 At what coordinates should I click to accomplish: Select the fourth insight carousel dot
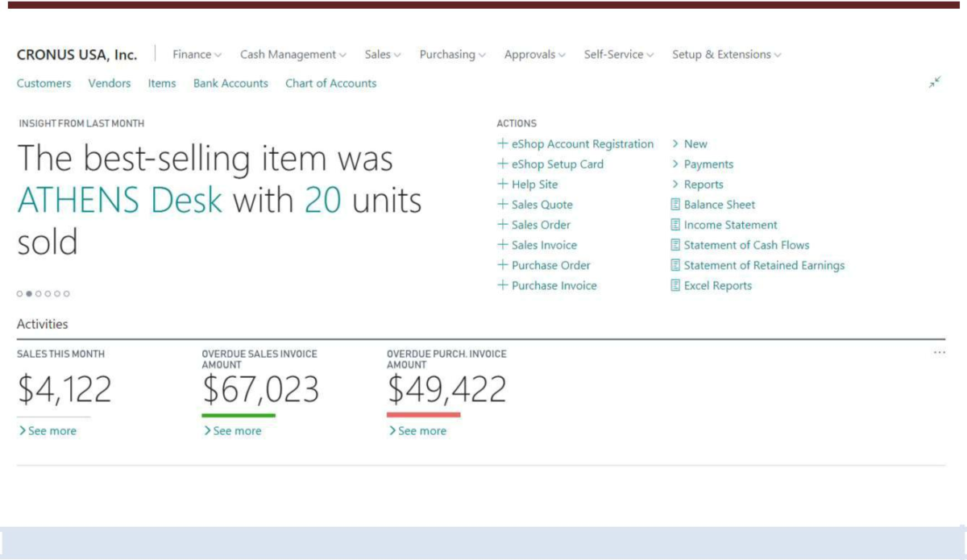click(x=48, y=294)
